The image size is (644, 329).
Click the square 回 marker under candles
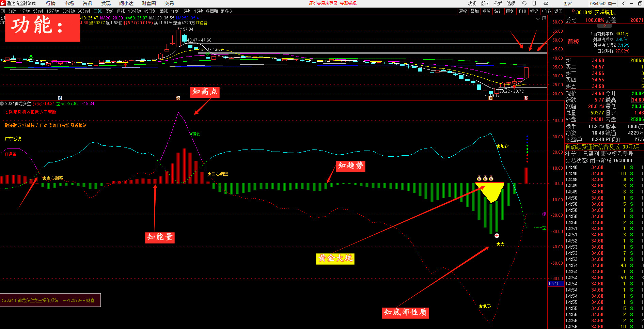pos(490,98)
